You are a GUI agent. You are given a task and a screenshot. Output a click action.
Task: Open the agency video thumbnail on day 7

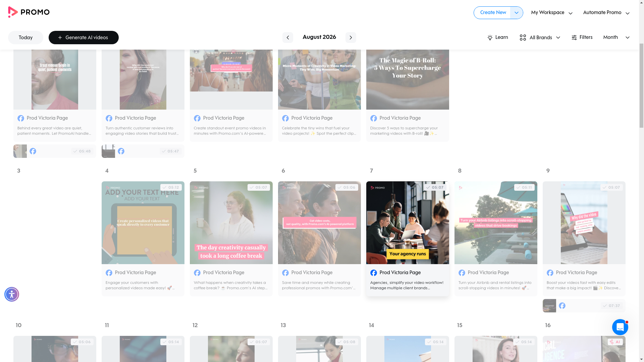click(x=408, y=223)
